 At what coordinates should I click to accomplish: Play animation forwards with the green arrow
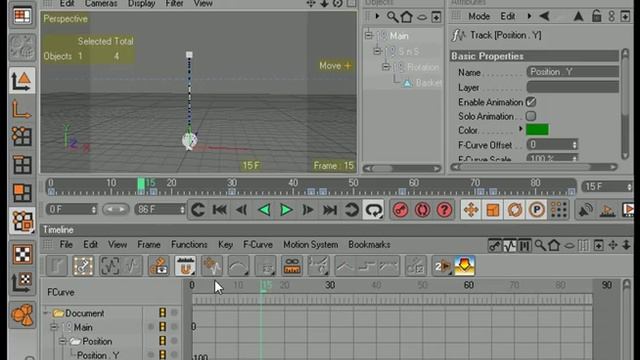(x=286, y=210)
